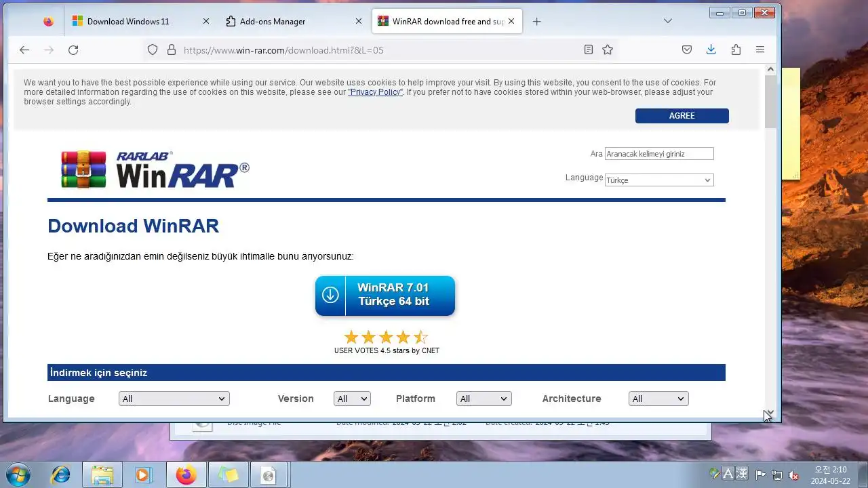Viewport: 868px width, 488px height.
Task: Click the Download WinRAR heading
Action: [x=133, y=226]
